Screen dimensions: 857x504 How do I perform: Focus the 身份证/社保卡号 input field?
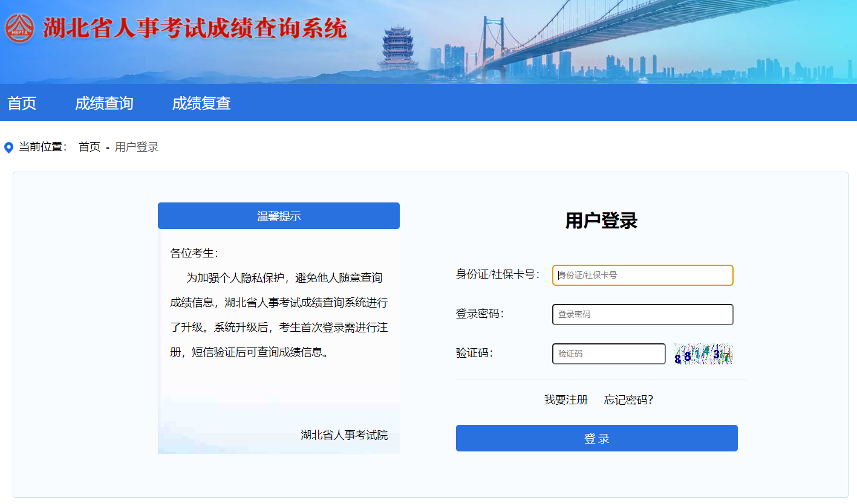pos(642,275)
